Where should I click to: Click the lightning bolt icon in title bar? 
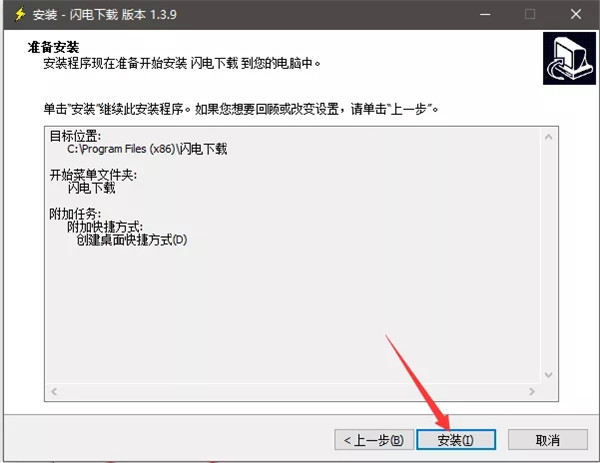tap(15, 14)
